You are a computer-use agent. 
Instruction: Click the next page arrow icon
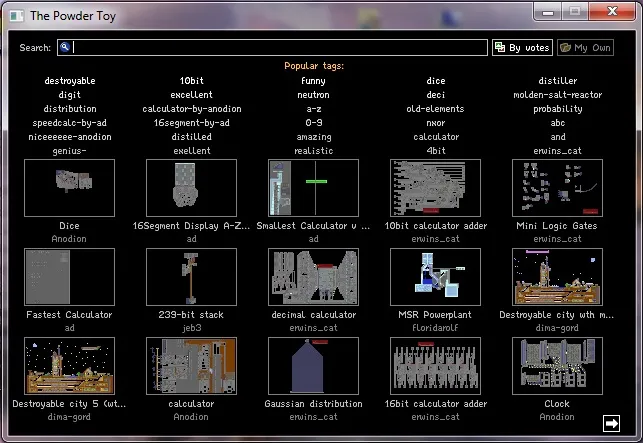[x=609, y=421]
